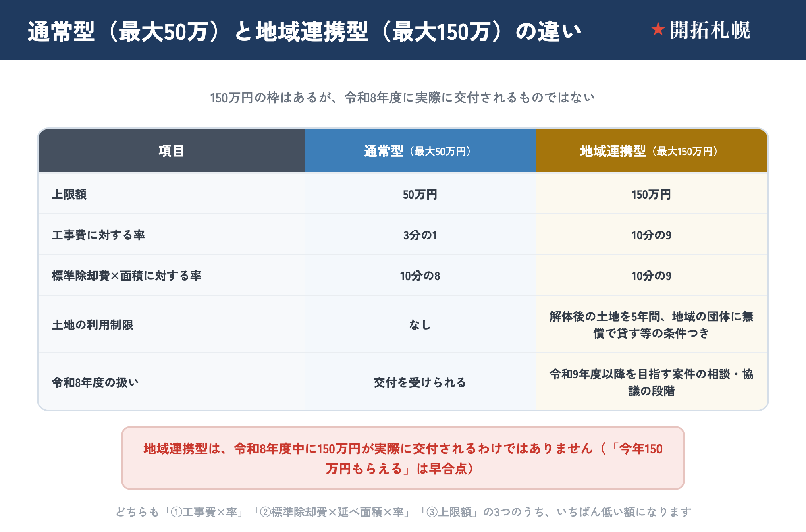The width and height of the screenshot is (806, 532).
Task: Click the 項目 column header
Action: [x=171, y=151]
